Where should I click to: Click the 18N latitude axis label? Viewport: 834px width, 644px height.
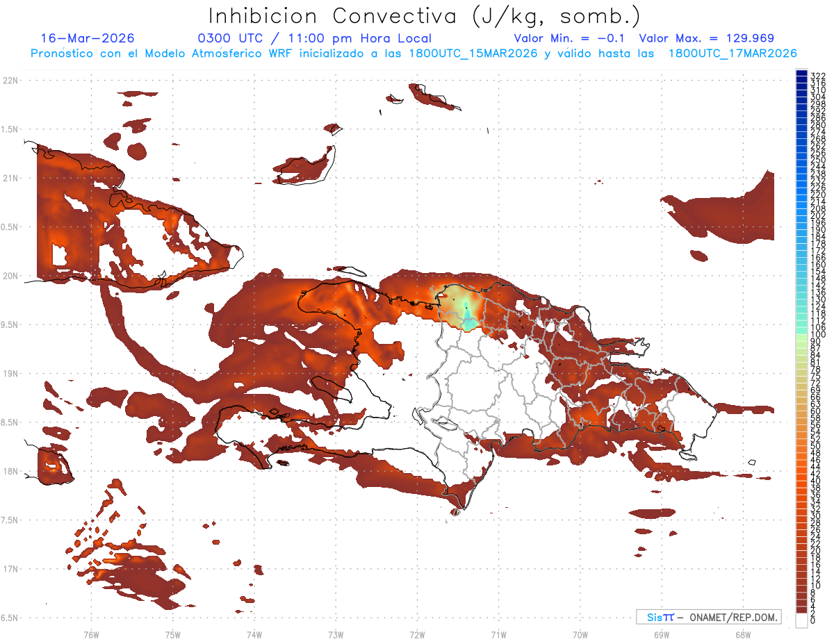pyautogui.click(x=10, y=471)
